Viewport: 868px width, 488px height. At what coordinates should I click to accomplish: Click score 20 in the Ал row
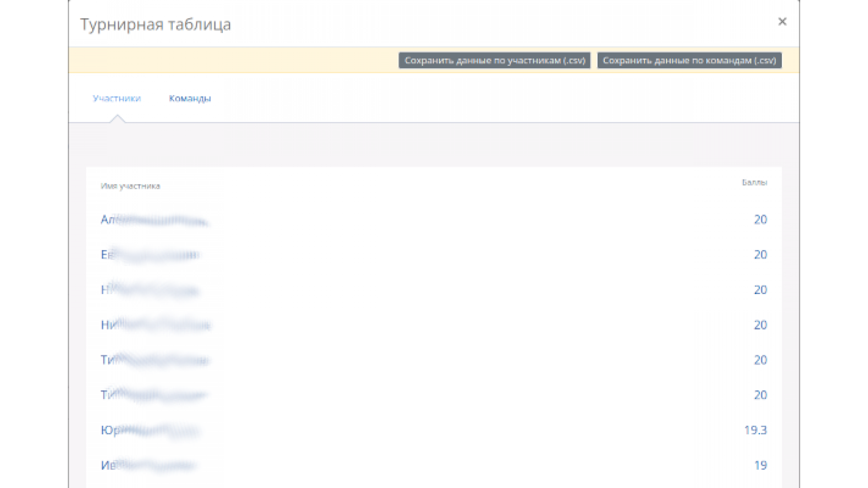(760, 220)
